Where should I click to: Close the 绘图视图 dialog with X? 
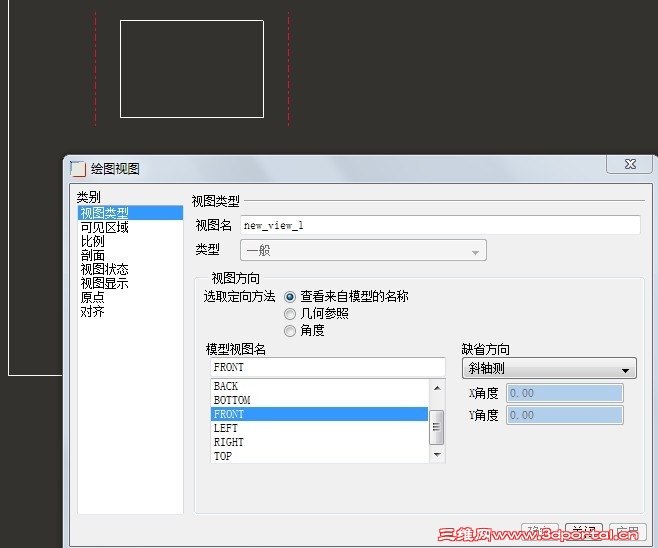coord(629,164)
